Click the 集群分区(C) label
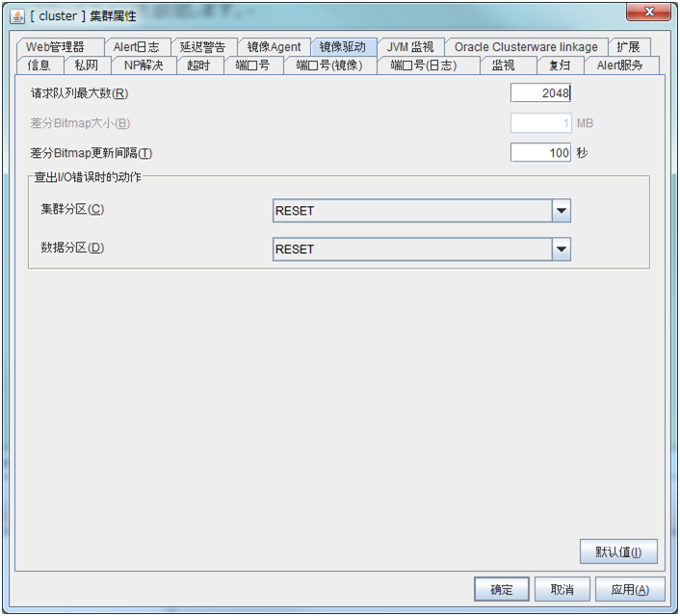The image size is (680, 616). [72, 210]
